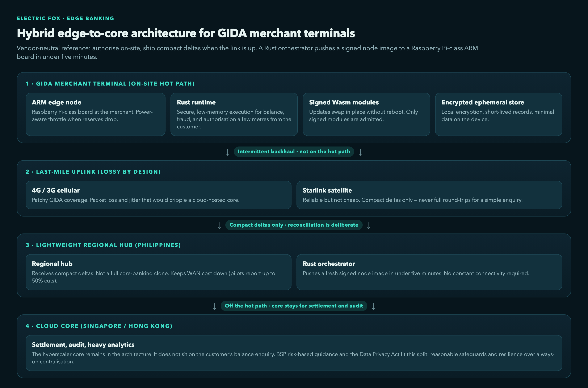
Task: Click the 'Rust runtime' card title
Action: tap(196, 102)
